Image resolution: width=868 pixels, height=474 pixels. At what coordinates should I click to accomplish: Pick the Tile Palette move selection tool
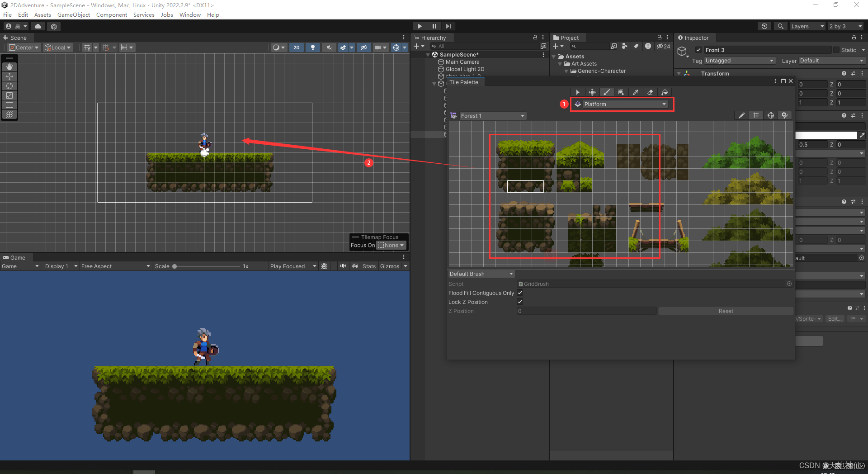(592, 92)
